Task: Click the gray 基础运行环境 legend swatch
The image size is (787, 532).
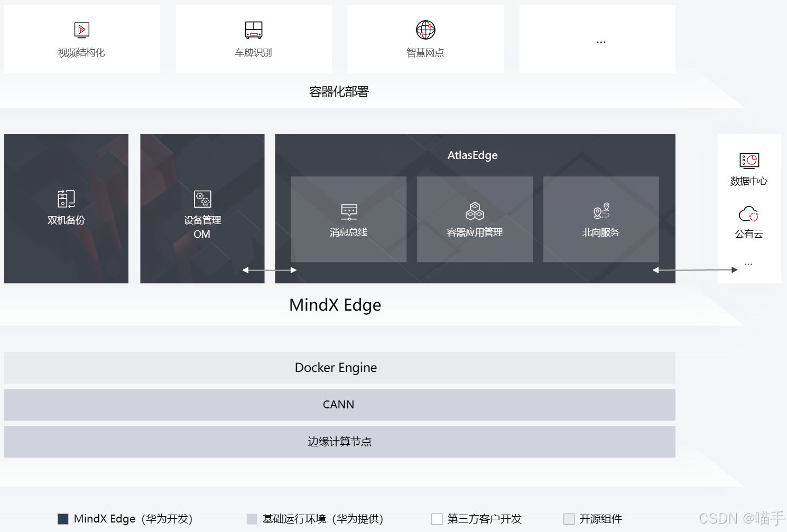Action: (252, 519)
